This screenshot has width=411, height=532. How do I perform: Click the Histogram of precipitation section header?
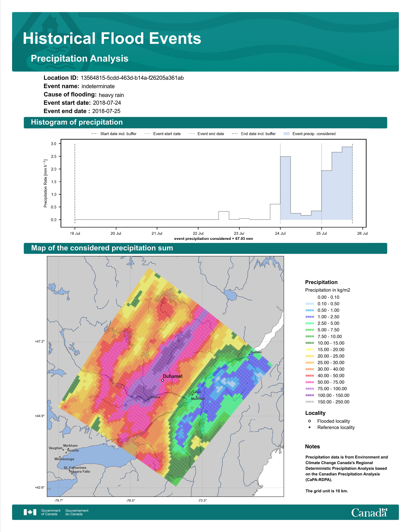205,122
